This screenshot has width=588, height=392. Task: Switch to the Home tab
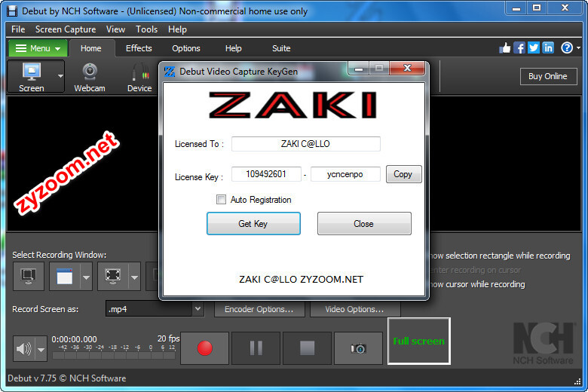pos(90,48)
